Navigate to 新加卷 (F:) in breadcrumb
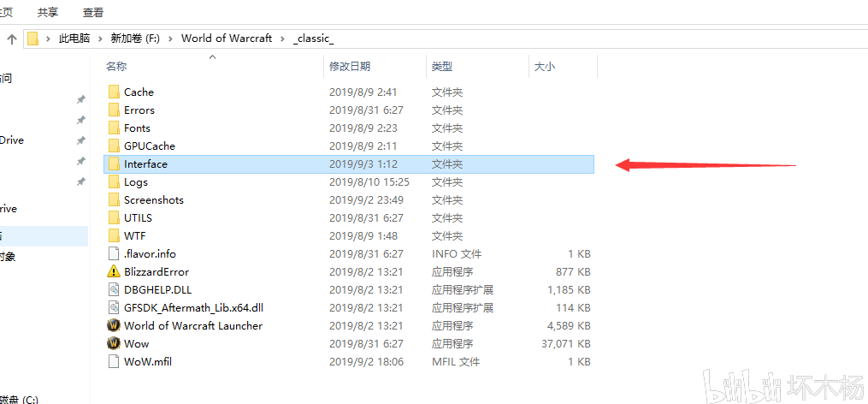The width and height of the screenshot is (868, 404). [x=135, y=39]
